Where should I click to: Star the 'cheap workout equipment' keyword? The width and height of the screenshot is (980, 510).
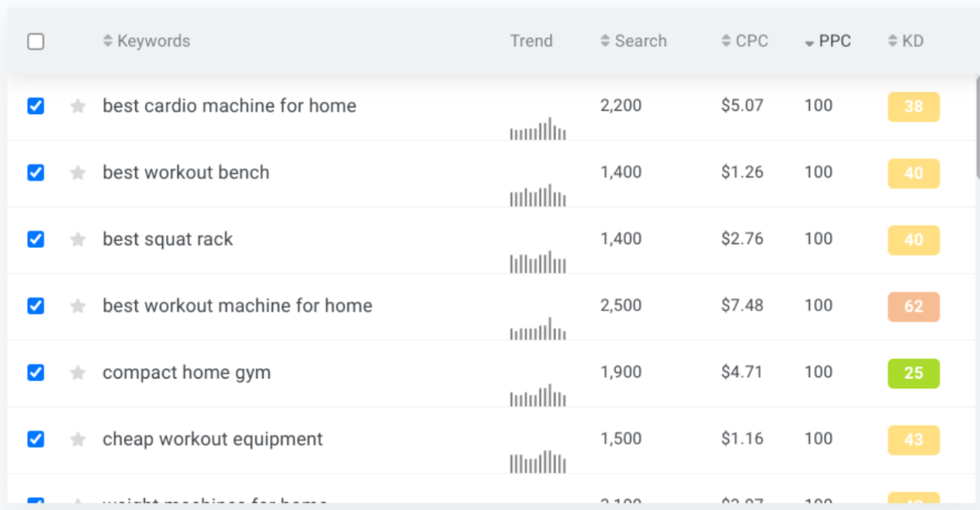coord(78,440)
